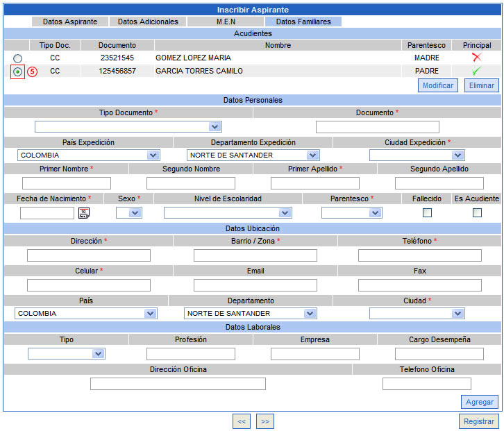
Task: Click the green checkmark Principal icon for PADRE
Action: tap(476, 71)
